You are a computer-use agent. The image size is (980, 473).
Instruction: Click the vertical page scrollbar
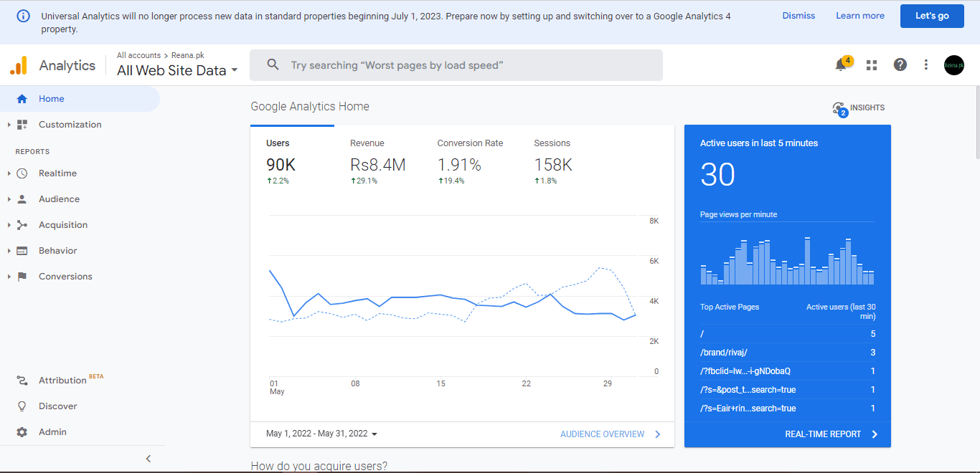(x=976, y=122)
